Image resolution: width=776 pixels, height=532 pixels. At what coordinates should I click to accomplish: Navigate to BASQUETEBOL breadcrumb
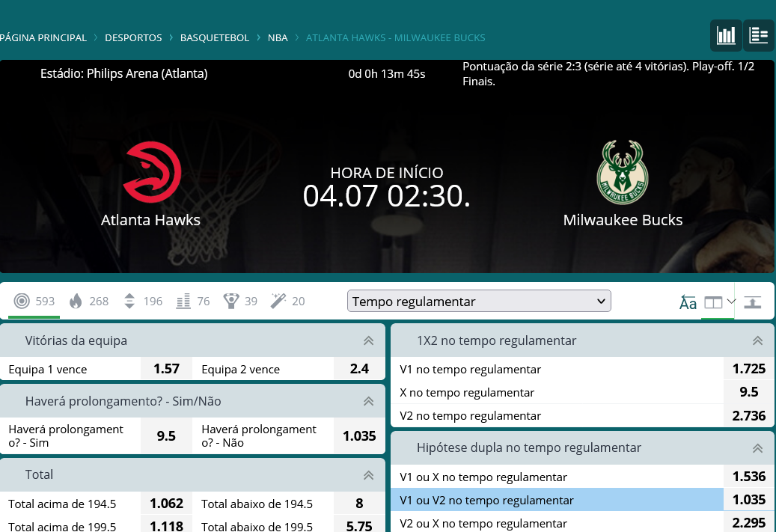pyautogui.click(x=214, y=37)
